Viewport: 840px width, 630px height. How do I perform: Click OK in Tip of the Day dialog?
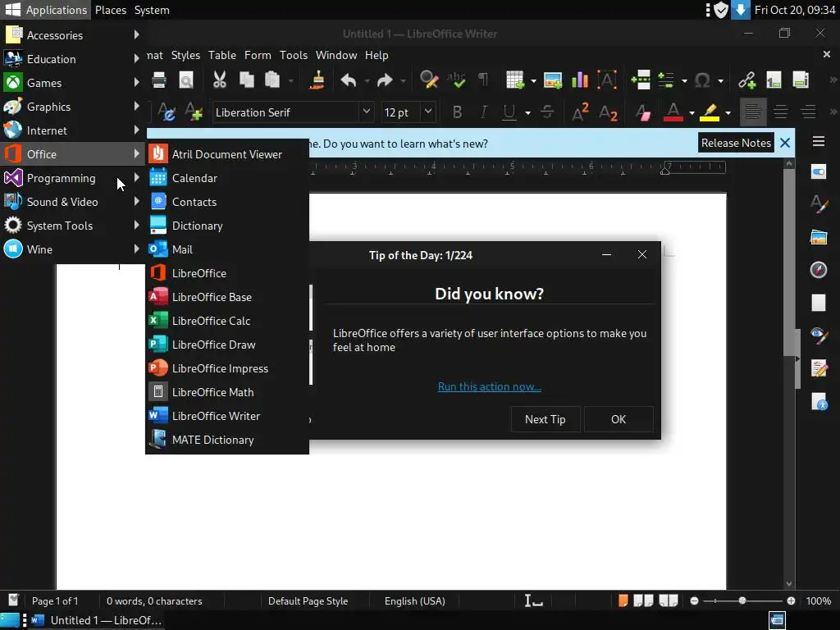coord(619,419)
